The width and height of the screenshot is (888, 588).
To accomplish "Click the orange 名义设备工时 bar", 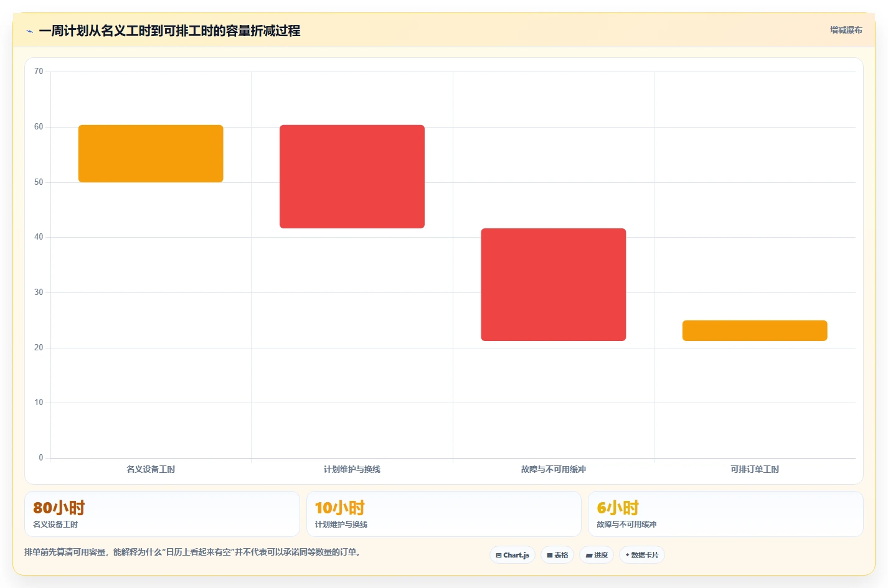I will (x=151, y=154).
